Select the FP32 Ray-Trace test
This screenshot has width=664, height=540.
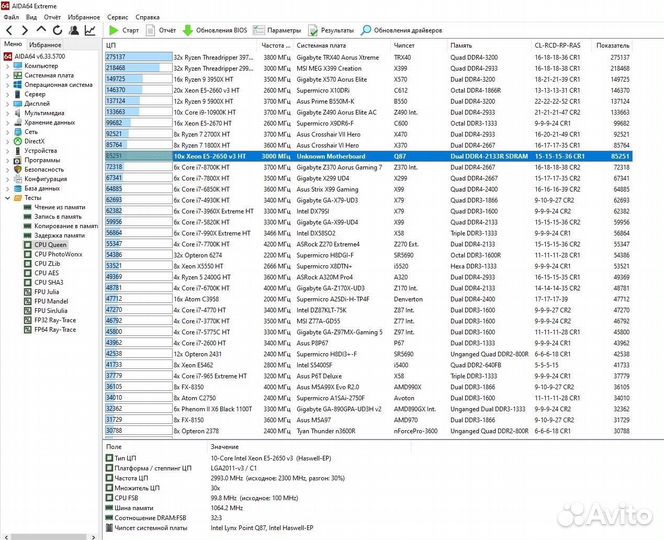[x=50, y=320]
